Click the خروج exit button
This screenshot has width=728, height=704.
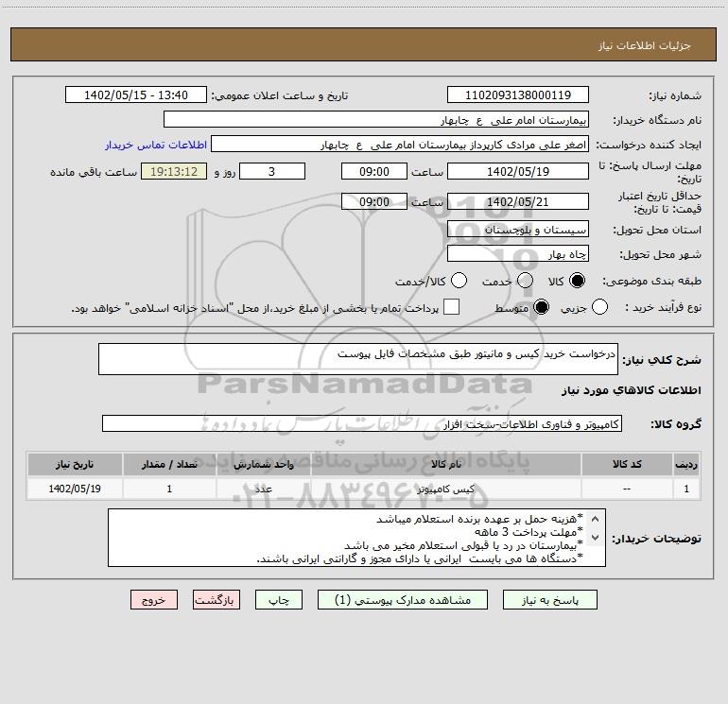click(154, 600)
